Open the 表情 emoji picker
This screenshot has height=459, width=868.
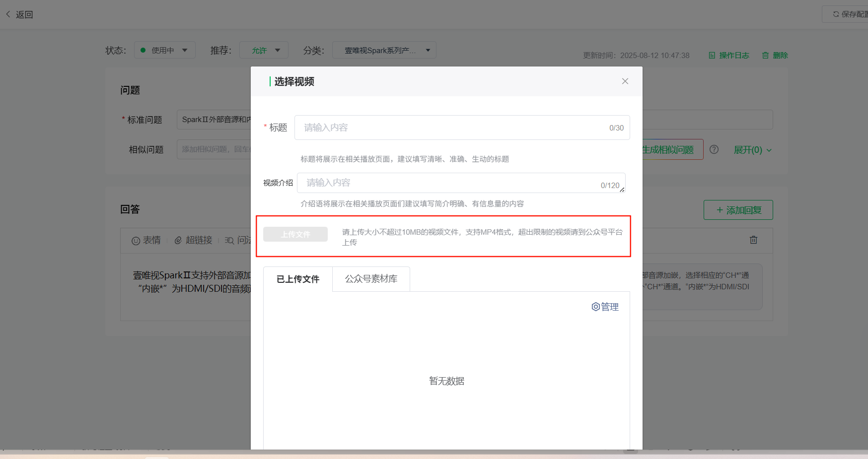146,240
